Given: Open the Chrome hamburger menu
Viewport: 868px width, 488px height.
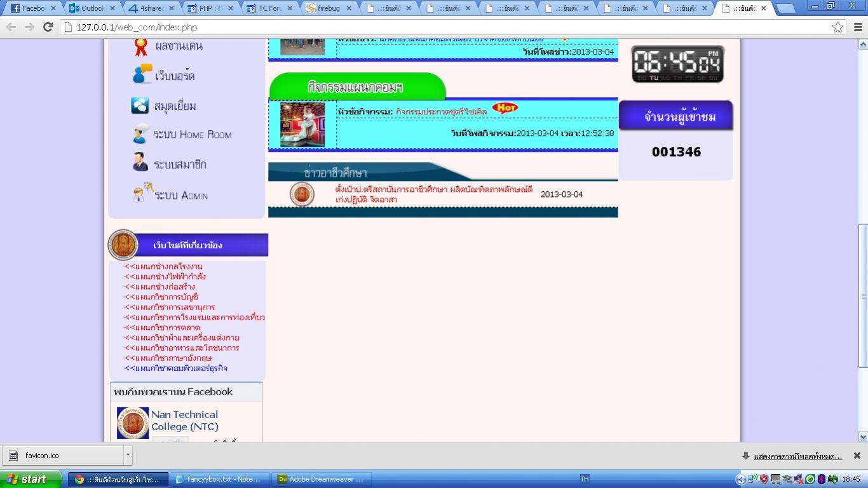Looking at the screenshot, I should (x=857, y=27).
